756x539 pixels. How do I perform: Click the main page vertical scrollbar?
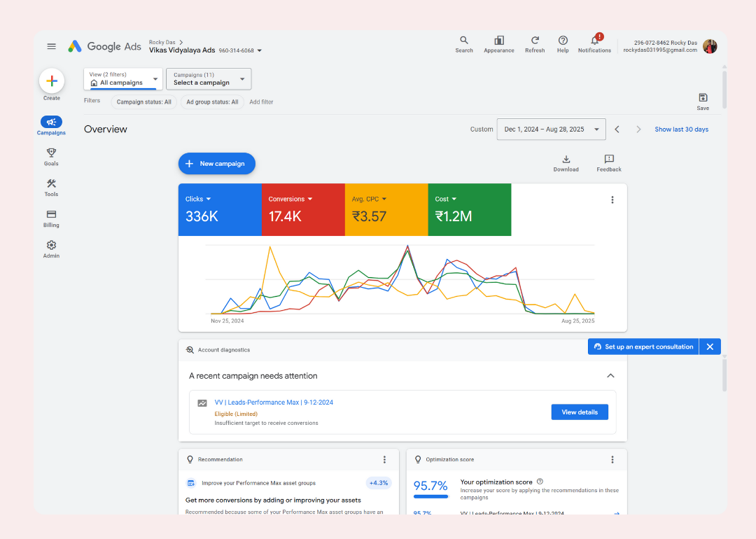click(x=724, y=90)
